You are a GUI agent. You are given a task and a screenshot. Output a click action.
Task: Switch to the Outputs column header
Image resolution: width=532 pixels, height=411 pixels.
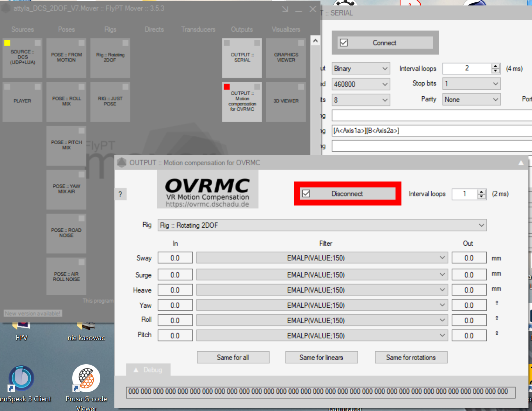click(242, 29)
